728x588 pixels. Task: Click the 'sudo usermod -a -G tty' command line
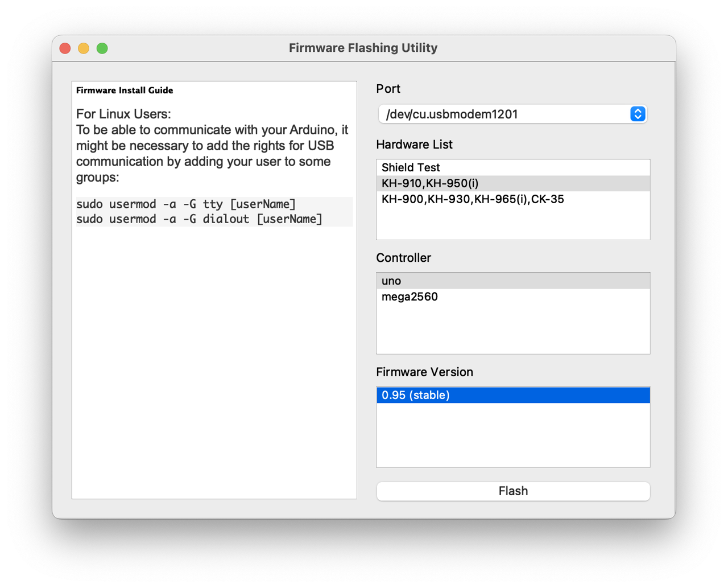click(186, 204)
